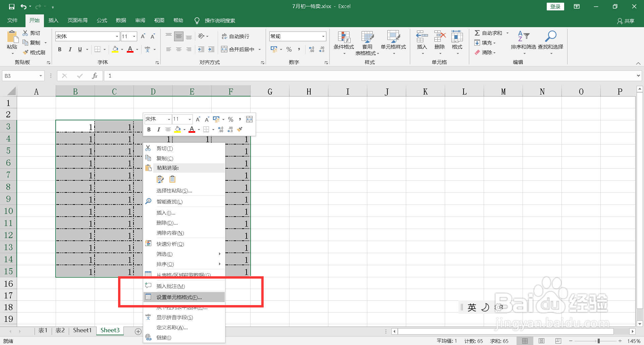644x345 pixels.
Task: Toggle Bold in the ribbon
Action: 60,49
